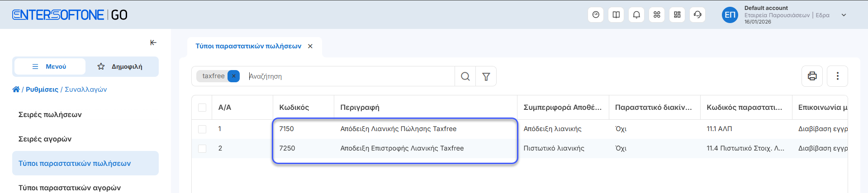
Task: Click the print icon button
Action: tap(812, 76)
